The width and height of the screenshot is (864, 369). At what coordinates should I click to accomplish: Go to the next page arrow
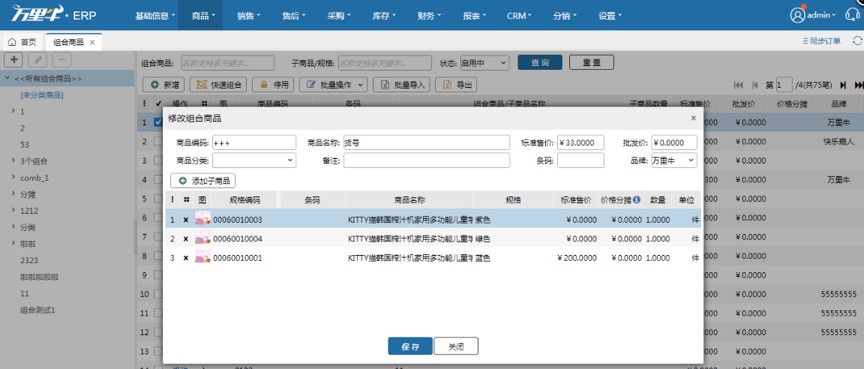coord(843,85)
